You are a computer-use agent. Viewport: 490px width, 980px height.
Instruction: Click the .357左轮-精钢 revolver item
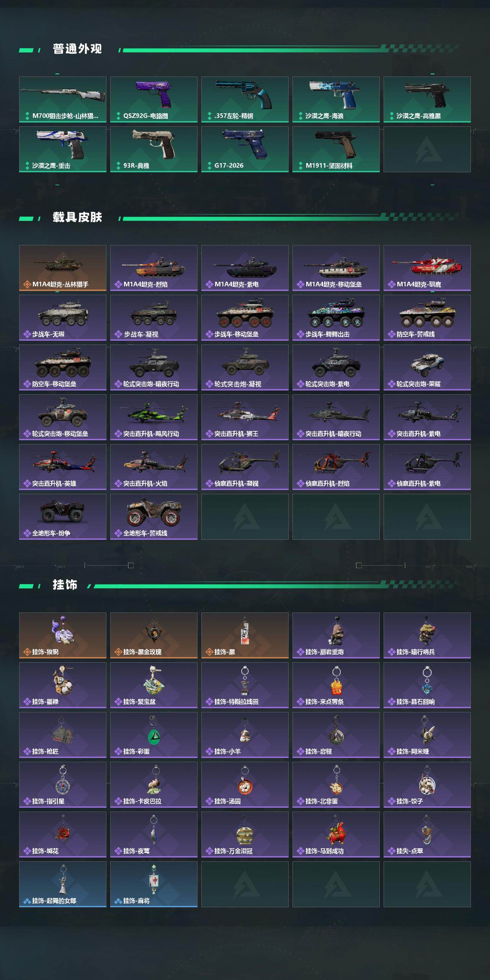click(245, 100)
